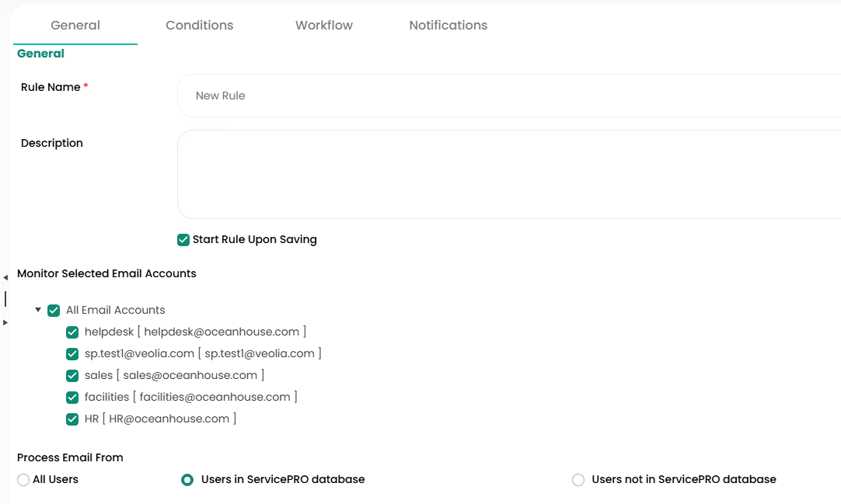Select the All Users radio option
841x504 pixels.
[x=23, y=480]
